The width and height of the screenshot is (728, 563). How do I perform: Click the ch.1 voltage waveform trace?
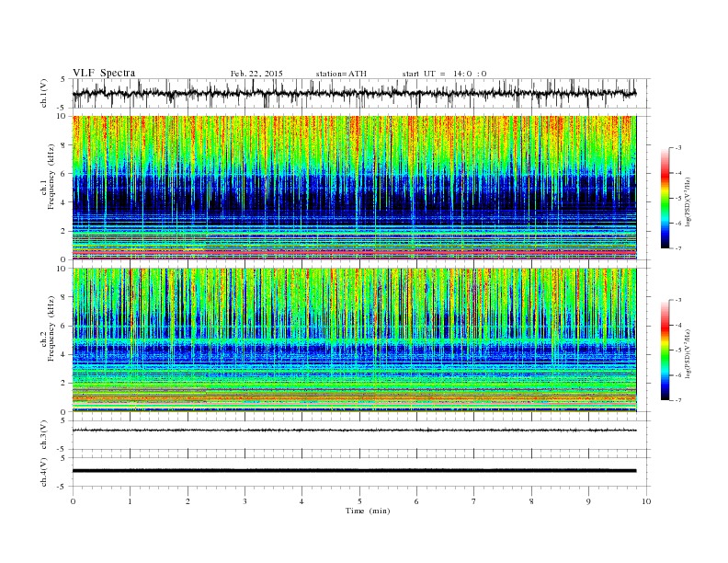coord(354,93)
